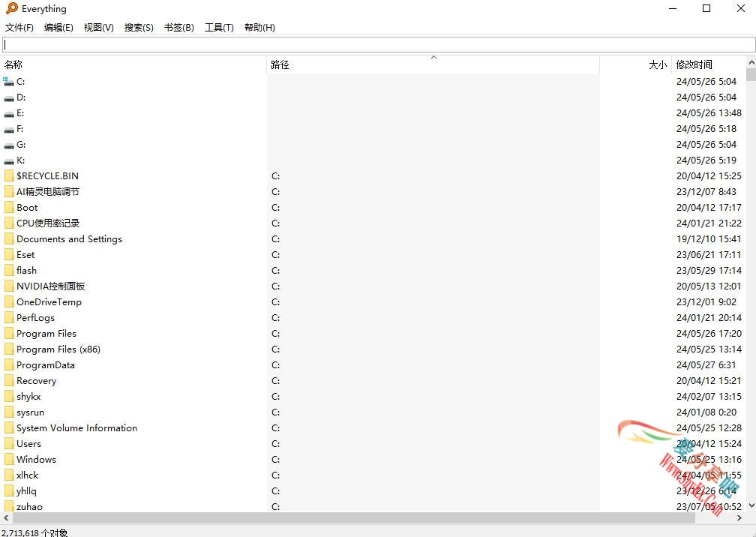
Task: Click the date 24/05/27 6:31
Action: [x=706, y=365]
